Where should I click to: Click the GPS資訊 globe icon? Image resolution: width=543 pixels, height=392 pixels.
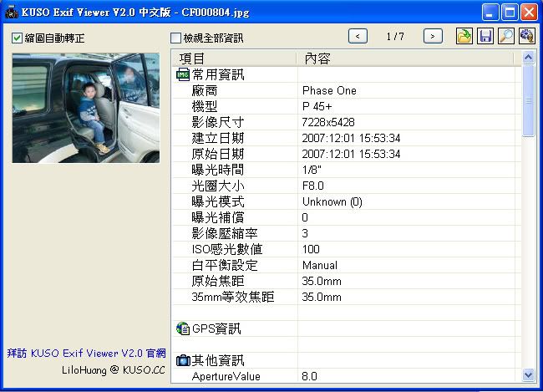[184, 328]
